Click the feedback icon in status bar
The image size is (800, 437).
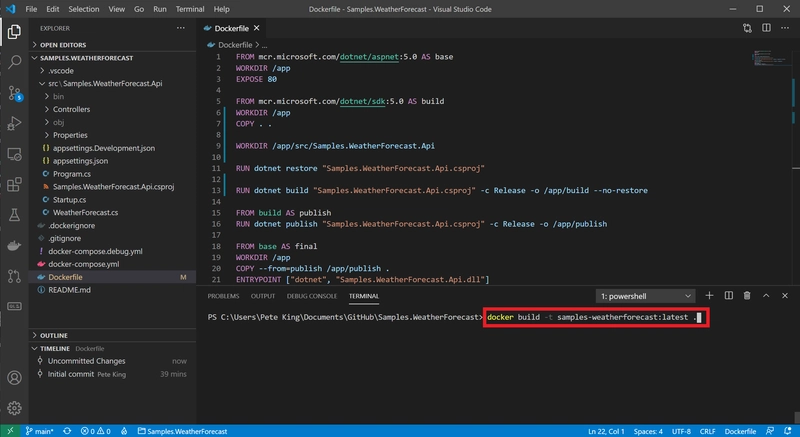(770, 431)
